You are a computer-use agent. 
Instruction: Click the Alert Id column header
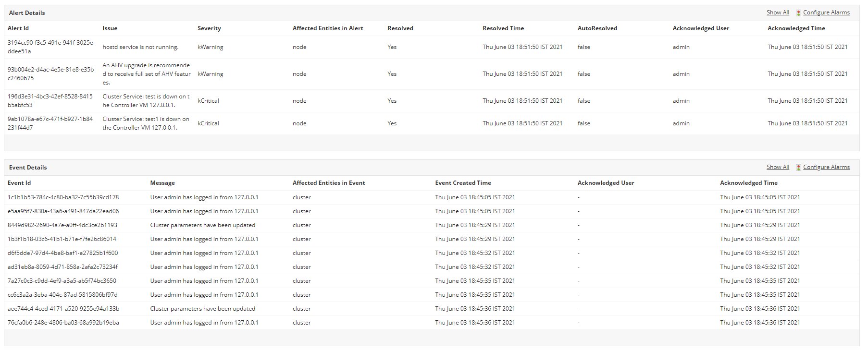[18, 28]
